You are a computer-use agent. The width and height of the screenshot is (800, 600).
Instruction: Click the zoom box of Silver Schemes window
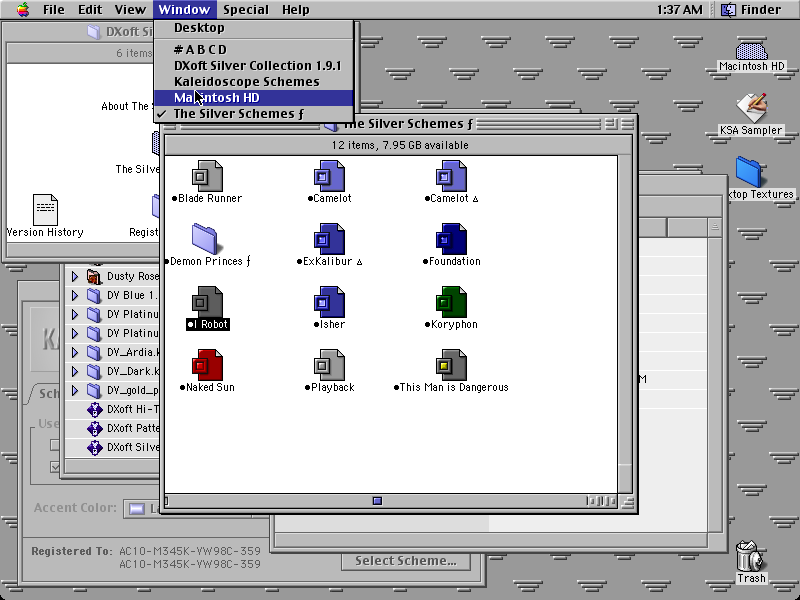611,123
